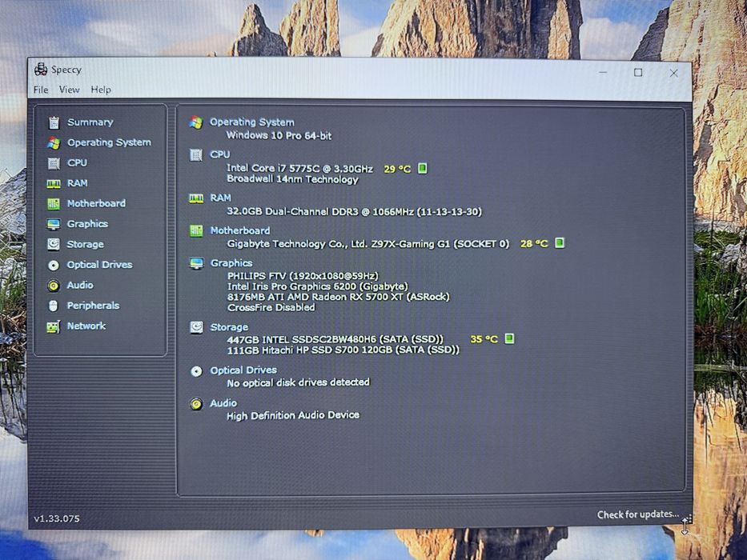Click the window resize grip at bottom corner
This screenshot has width=747, height=560.
[688, 519]
